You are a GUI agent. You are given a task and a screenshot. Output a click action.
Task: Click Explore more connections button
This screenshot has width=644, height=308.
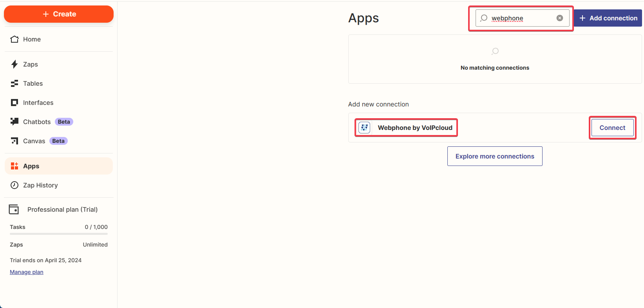(495, 156)
